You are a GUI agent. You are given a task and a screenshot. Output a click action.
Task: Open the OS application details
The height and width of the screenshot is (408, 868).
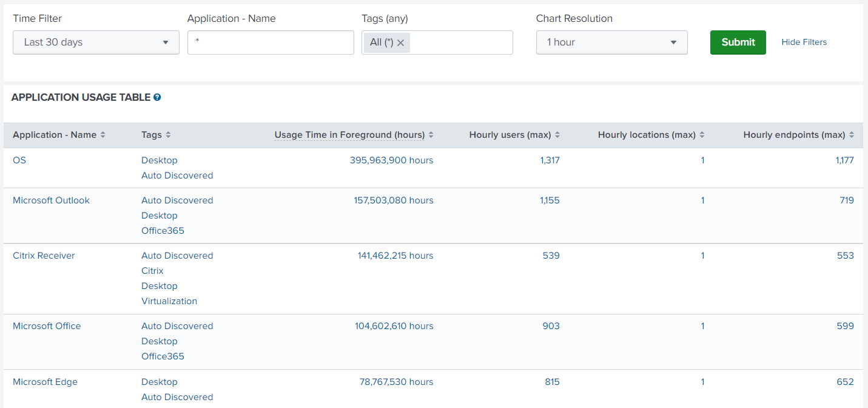point(19,160)
